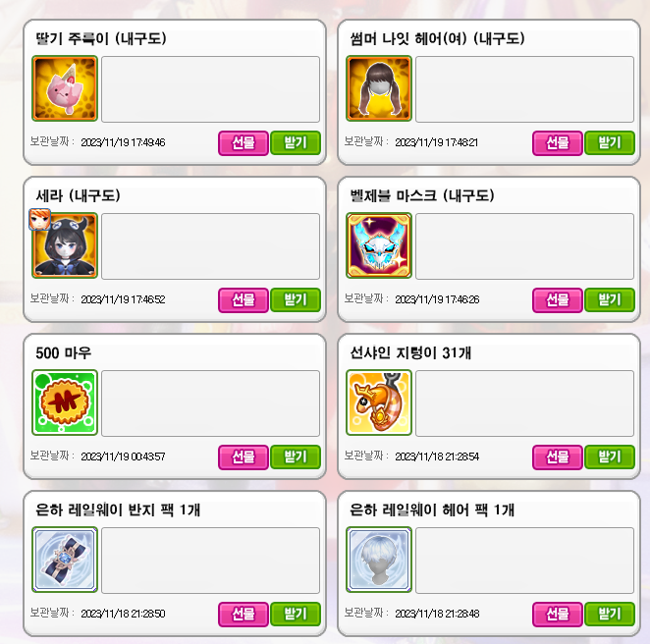Receive the 딸기 주륵이 item with 받기
This screenshot has width=650, height=644.
[x=296, y=143]
